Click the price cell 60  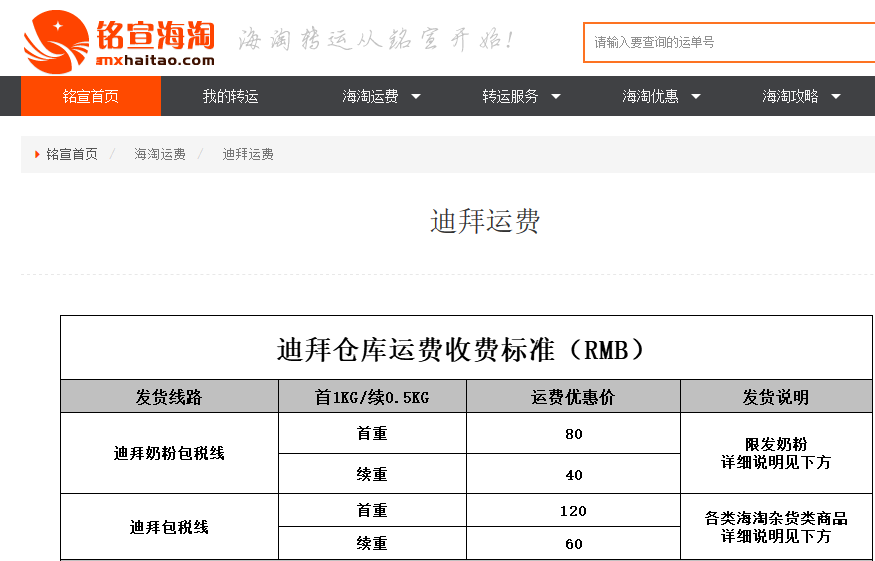click(573, 544)
